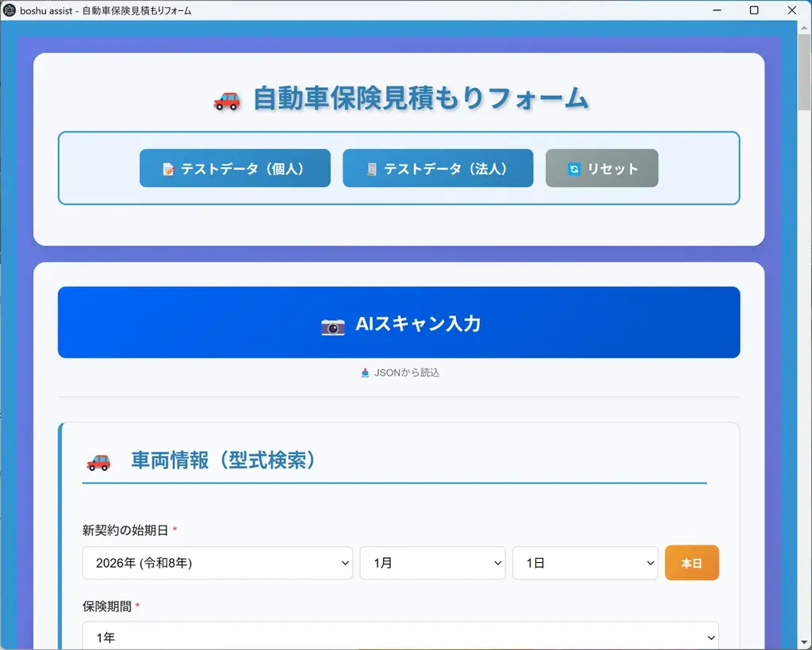Open the day dropdown showing 1日

click(585, 563)
